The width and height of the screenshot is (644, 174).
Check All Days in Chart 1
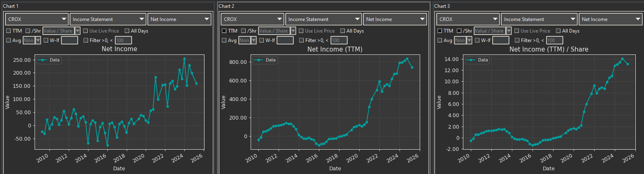pos(127,31)
